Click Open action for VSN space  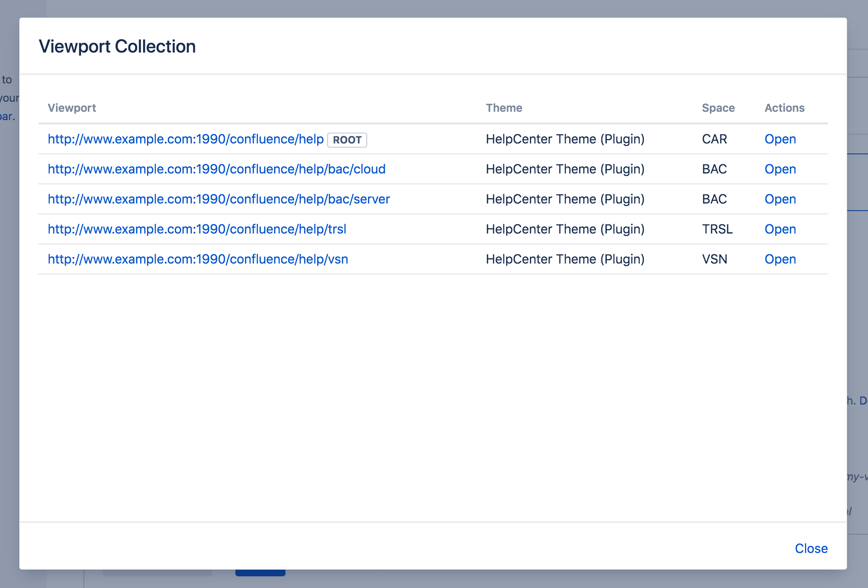[x=780, y=259]
